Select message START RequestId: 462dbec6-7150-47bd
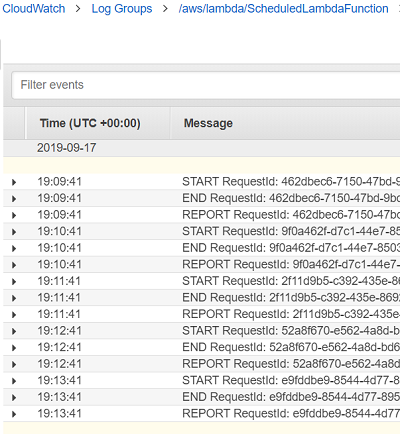Screen dimensions: 400x434 tap(291, 182)
